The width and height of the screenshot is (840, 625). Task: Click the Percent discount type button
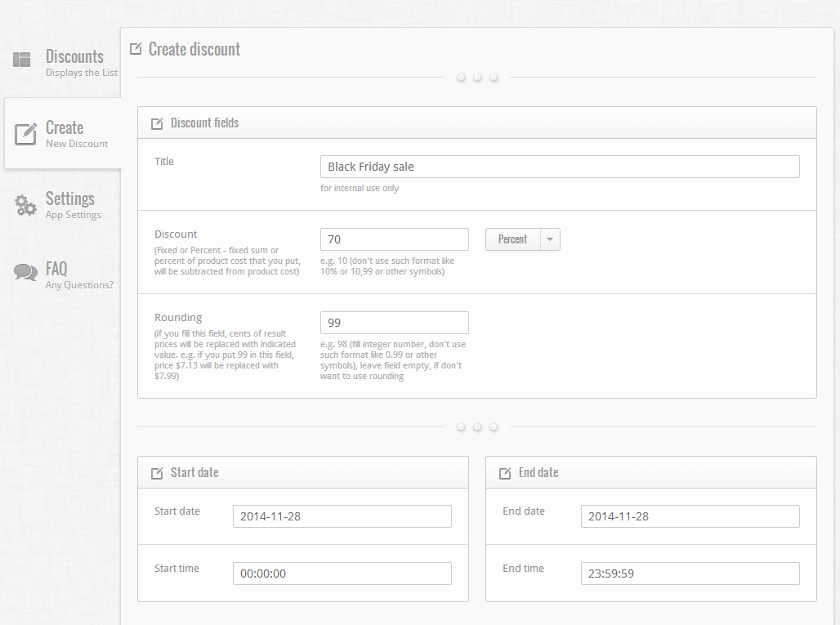coord(512,239)
